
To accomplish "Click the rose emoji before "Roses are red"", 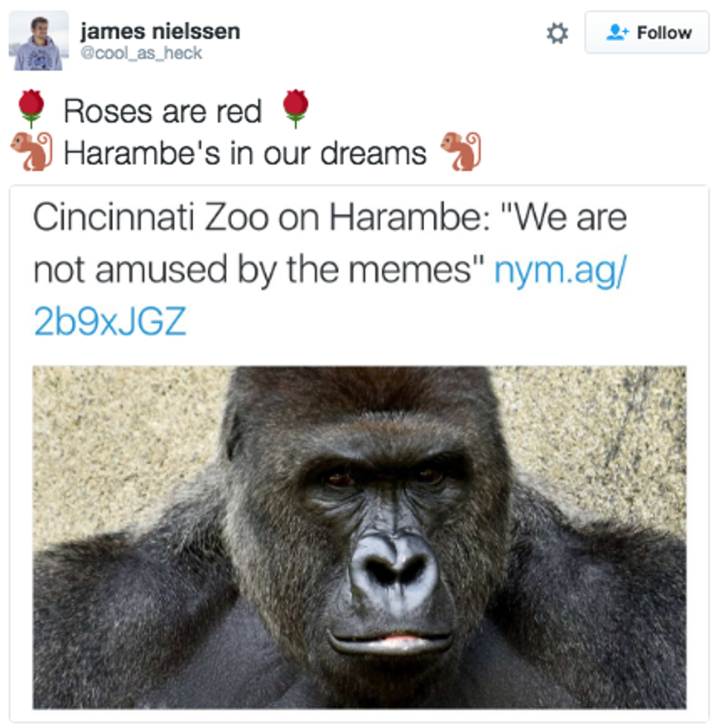I will point(31,108).
